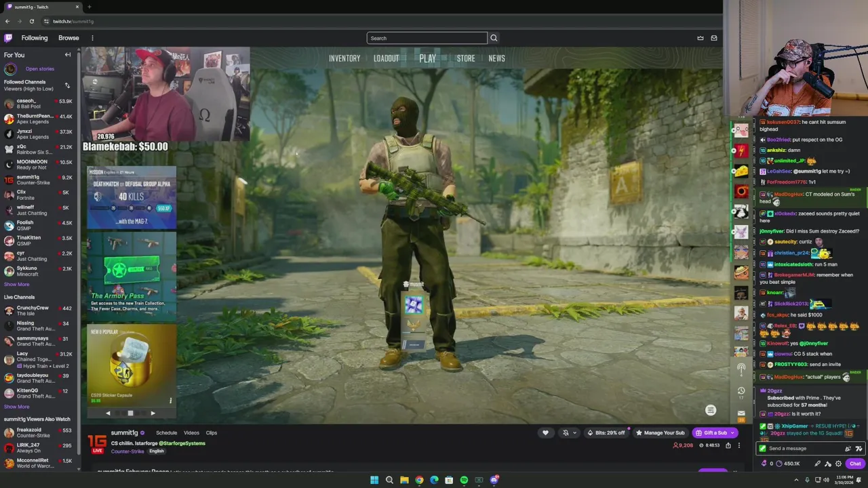868x488 pixels.
Task: Open the three-dot More menu beside Browse
Action: (92, 38)
